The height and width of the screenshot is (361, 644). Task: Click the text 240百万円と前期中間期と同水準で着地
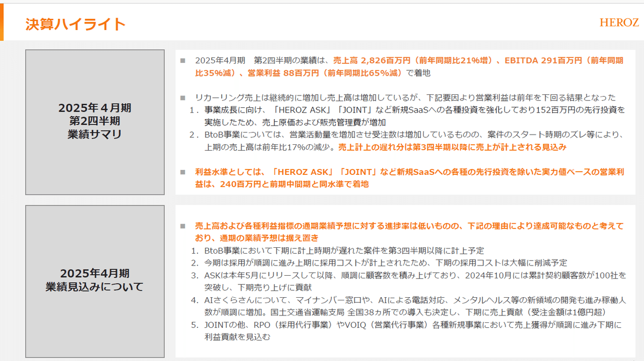pyautogui.click(x=295, y=184)
